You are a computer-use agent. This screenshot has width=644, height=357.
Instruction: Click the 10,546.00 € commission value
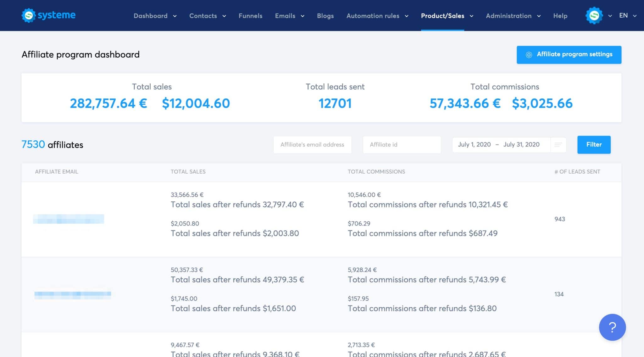click(364, 195)
